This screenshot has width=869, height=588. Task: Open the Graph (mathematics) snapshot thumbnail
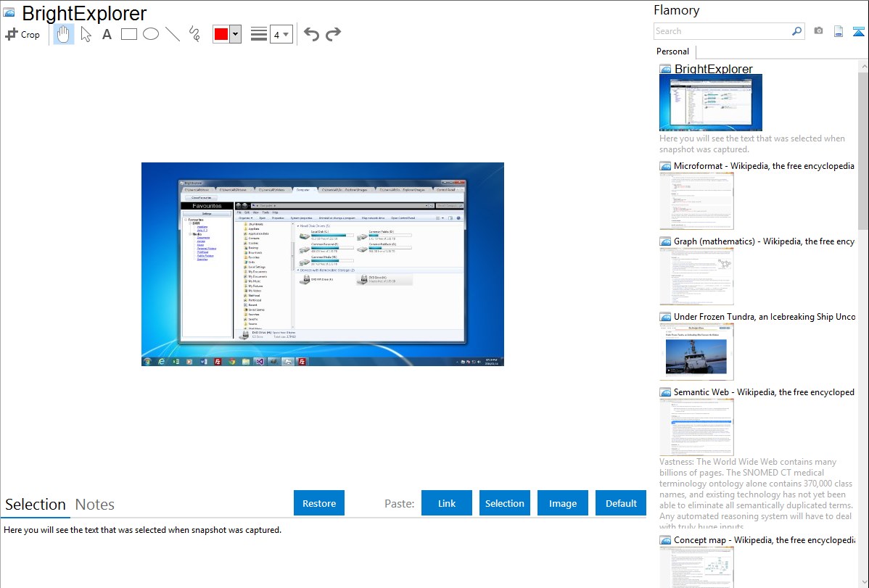[x=696, y=276]
